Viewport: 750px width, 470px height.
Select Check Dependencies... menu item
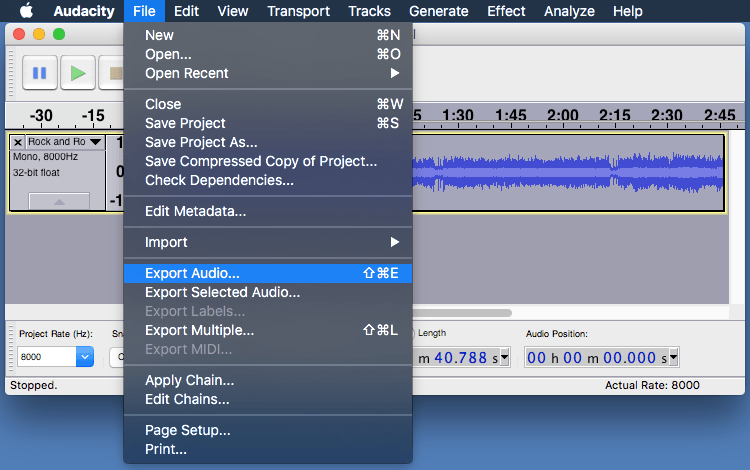pos(268,180)
